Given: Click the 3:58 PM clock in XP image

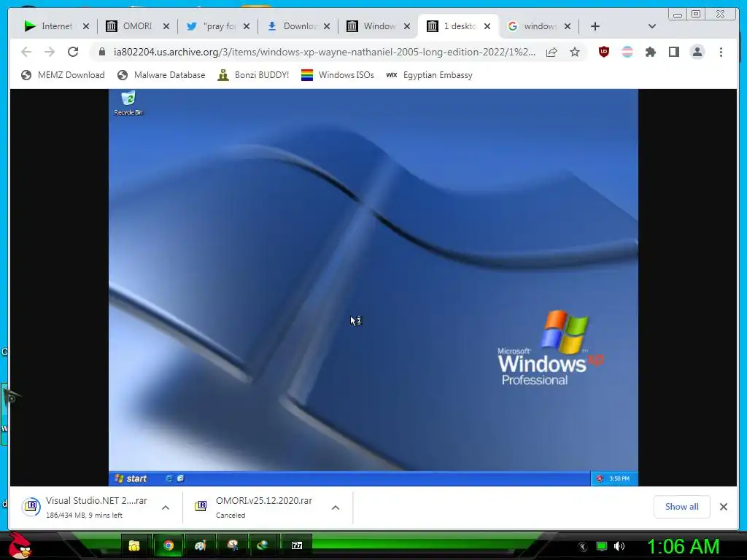Looking at the screenshot, I should (x=619, y=478).
